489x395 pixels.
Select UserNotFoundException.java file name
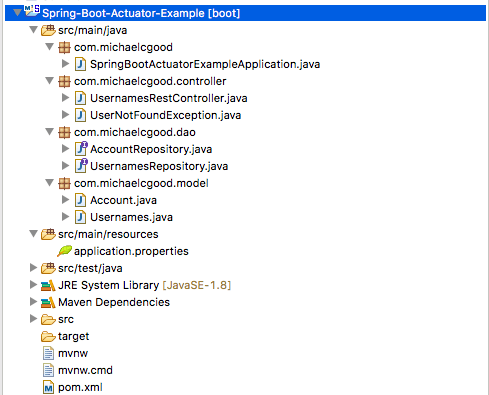click(166, 116)
